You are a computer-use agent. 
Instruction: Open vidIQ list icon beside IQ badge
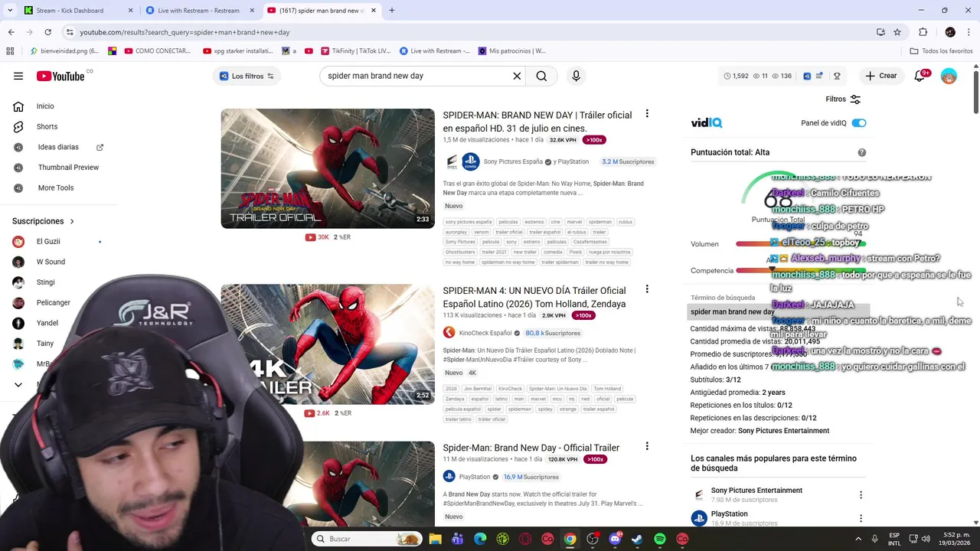[819, 76]
